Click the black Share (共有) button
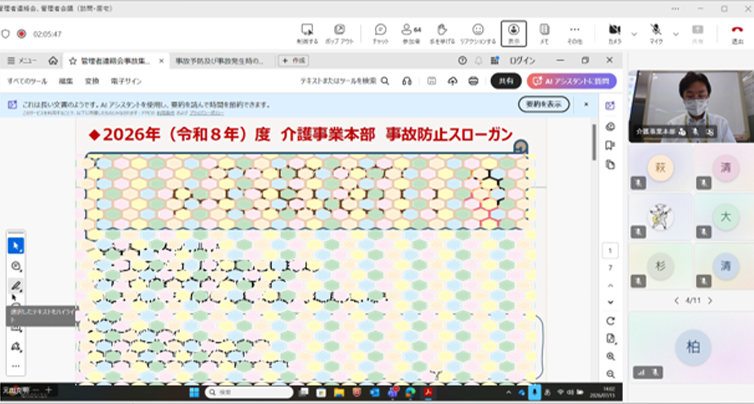Image resolution: width=754 pixels, height=404 pixels. pyautogui.click(x=506, y=81)
